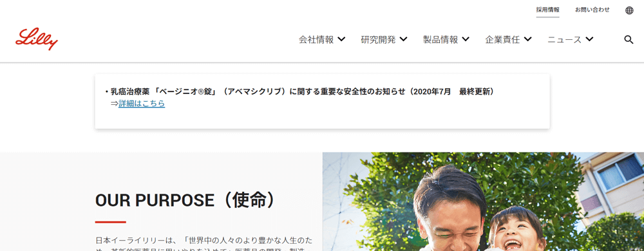Go to 採用情報 link
The height and width of the screenshot is (251, 644).
click(x=547, y=10)
